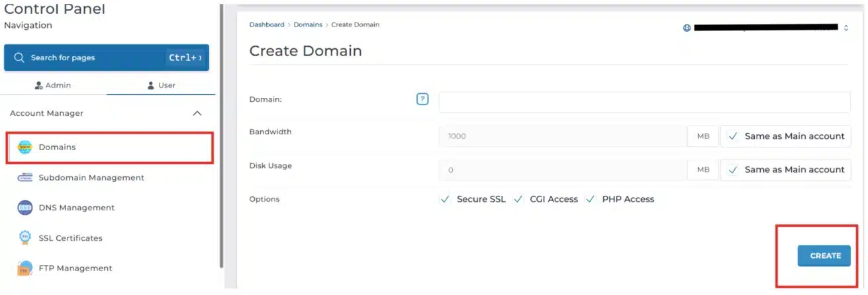Collapse the Account Manager section
This screenshot has width=868, height=295.
197,114
